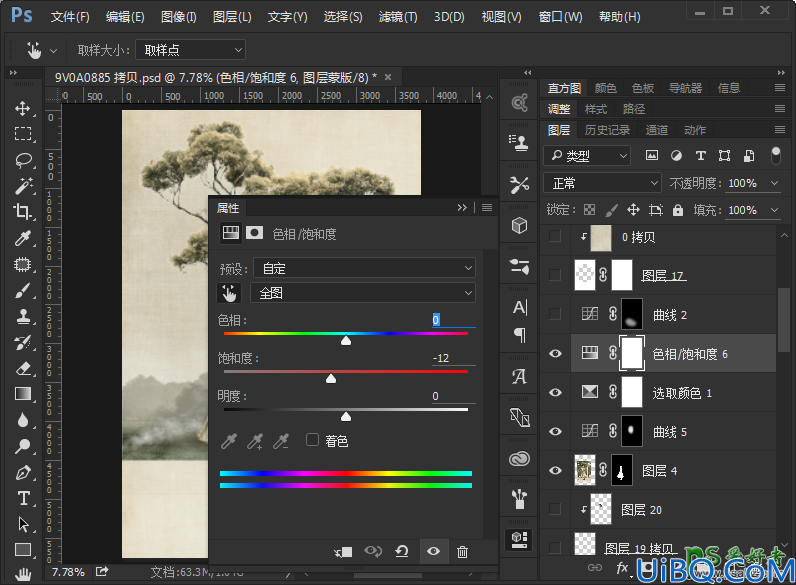This screenshot has height=585, width=796.
Task: Select the Gradient tool
Action: (23, 394)
